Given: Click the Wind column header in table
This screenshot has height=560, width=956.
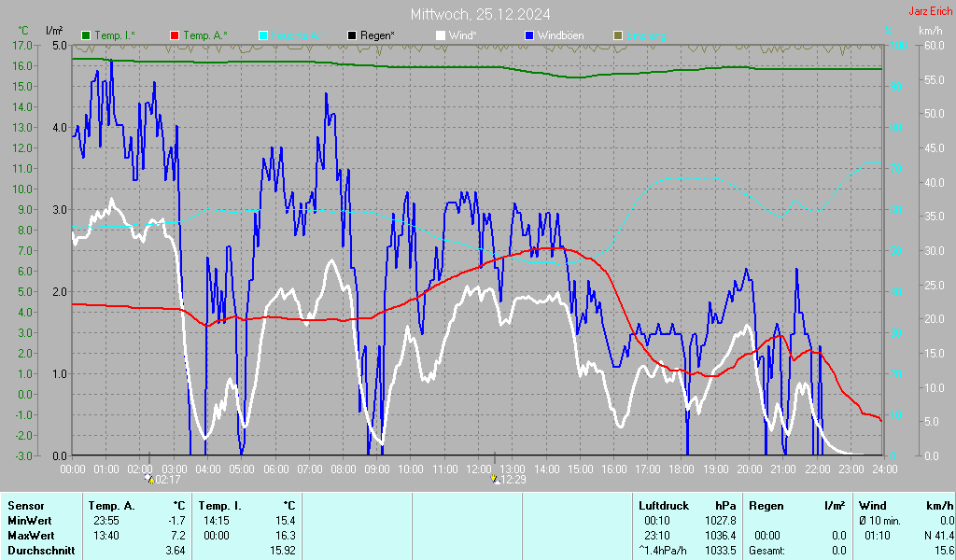Looking at the screenshot, I should pyautogui.click(x=872, y=506).
